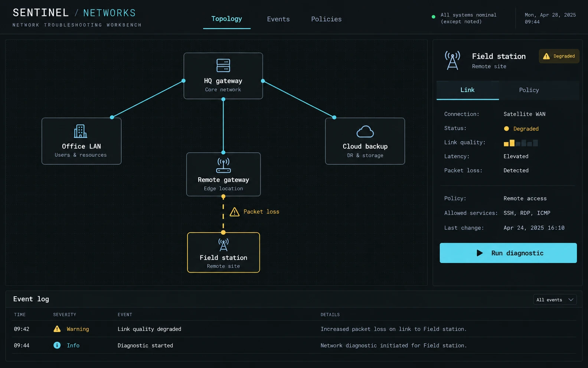Image resolution: width=588 pixels, height=368 pixels.
Task: Click the Field station tower icon in topology
Action: coord(223,244)
